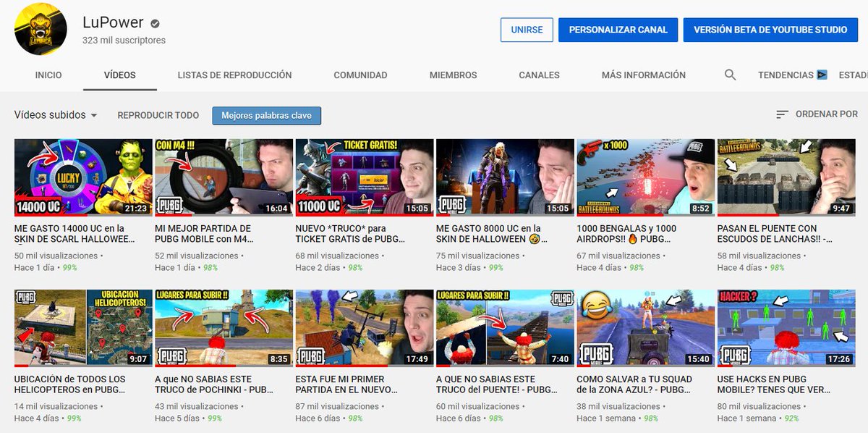Click the 323 mil suscriptores text
The height and width of the screenshot is (433, 868).
(124, 41)
